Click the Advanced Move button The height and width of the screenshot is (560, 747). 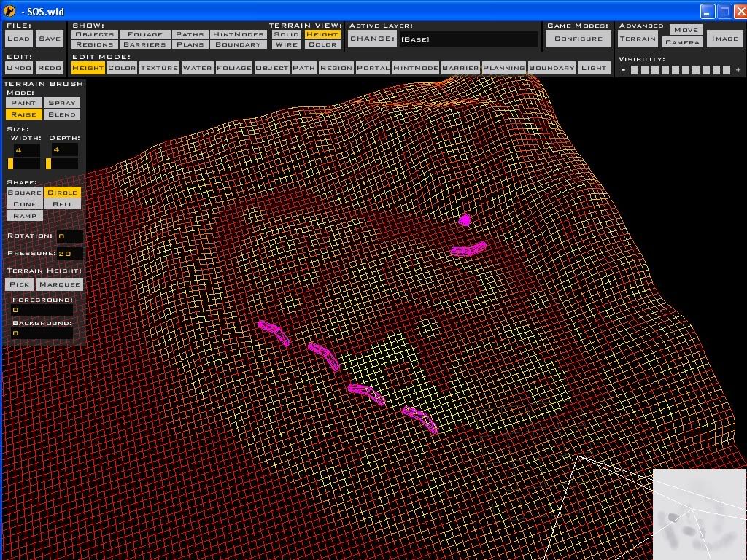[686, 29]
